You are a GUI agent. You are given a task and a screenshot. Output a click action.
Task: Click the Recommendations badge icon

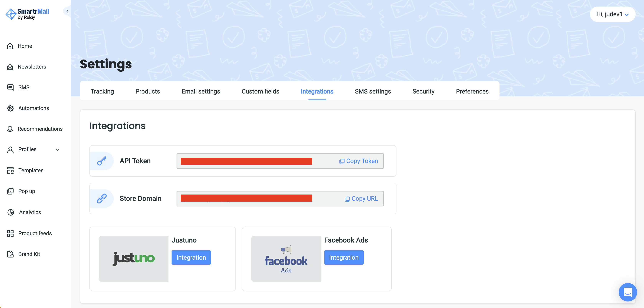point(10,129)
